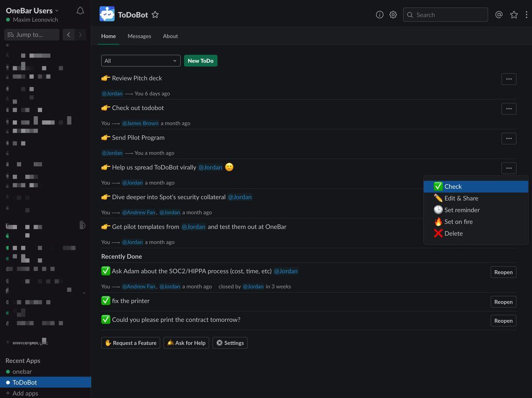Check off the todo via Check option
The image size is (532, 398).
453,187
